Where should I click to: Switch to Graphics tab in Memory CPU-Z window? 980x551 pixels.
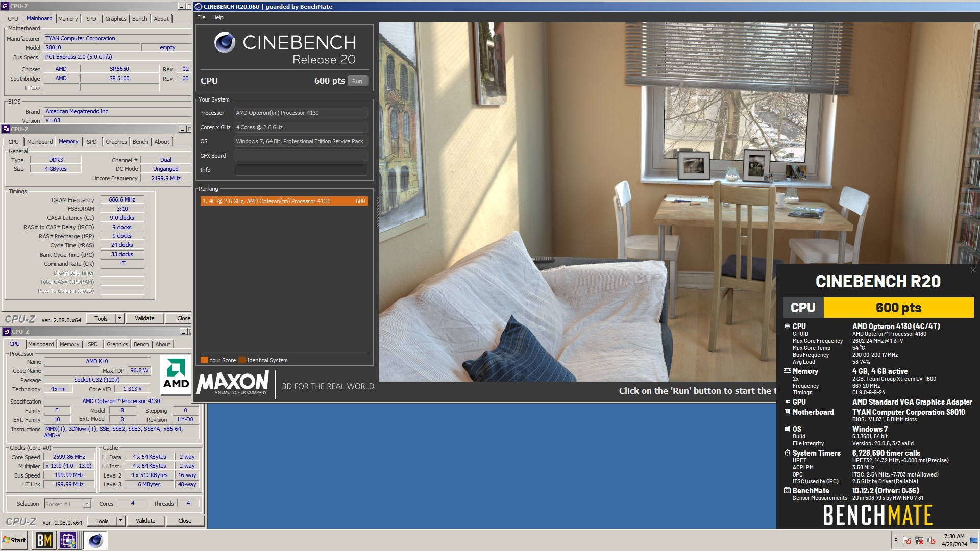[x=116, y=142]
